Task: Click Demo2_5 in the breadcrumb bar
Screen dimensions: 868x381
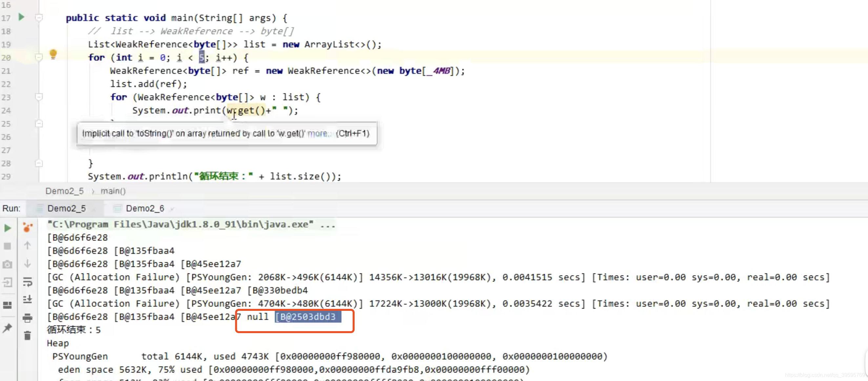Action: pos(64,191)
